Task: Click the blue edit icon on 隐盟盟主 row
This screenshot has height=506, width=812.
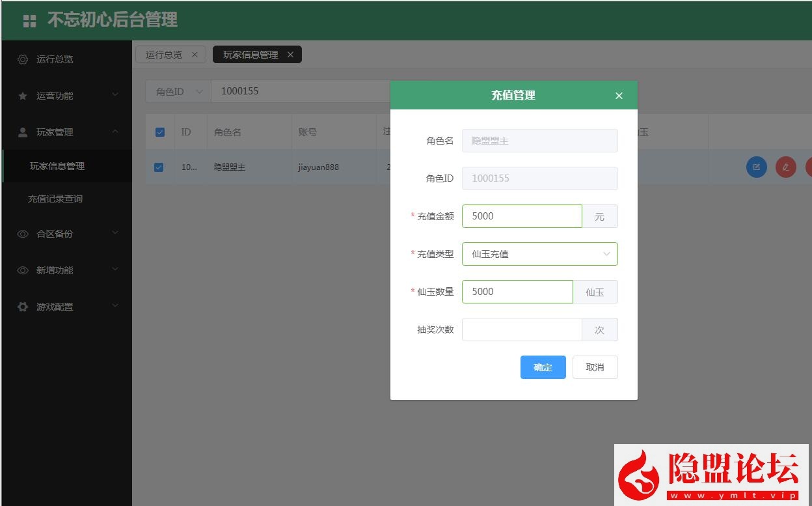Action: pyautogui.click(x=756, y=167)
